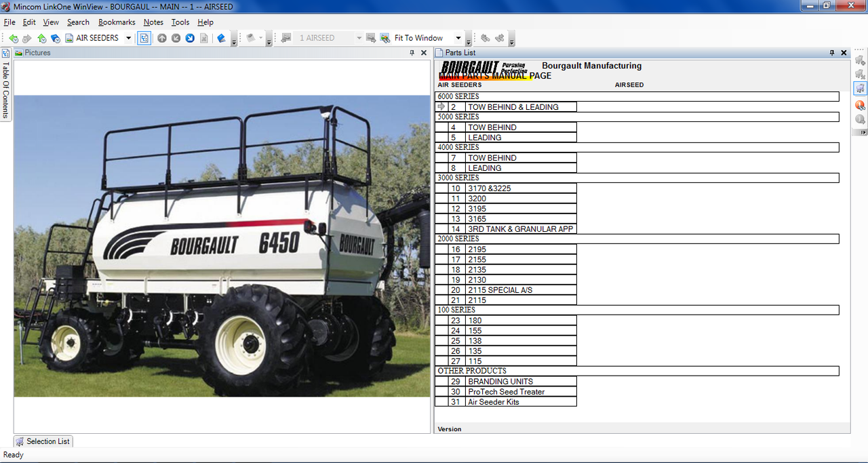Image resolution: width=868 pixels, height=463 pixels.
Task: Pin the Pictures panel
Action: [x=412, y=53]
